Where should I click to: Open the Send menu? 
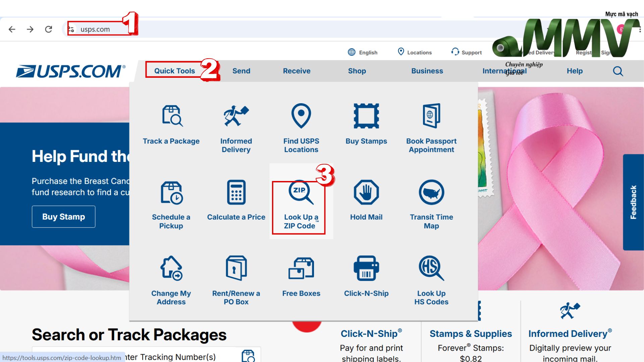[241, 71]
